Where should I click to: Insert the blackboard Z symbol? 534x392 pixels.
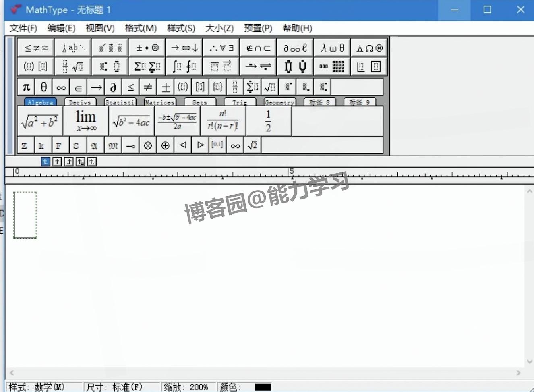[x=27, y=145]
